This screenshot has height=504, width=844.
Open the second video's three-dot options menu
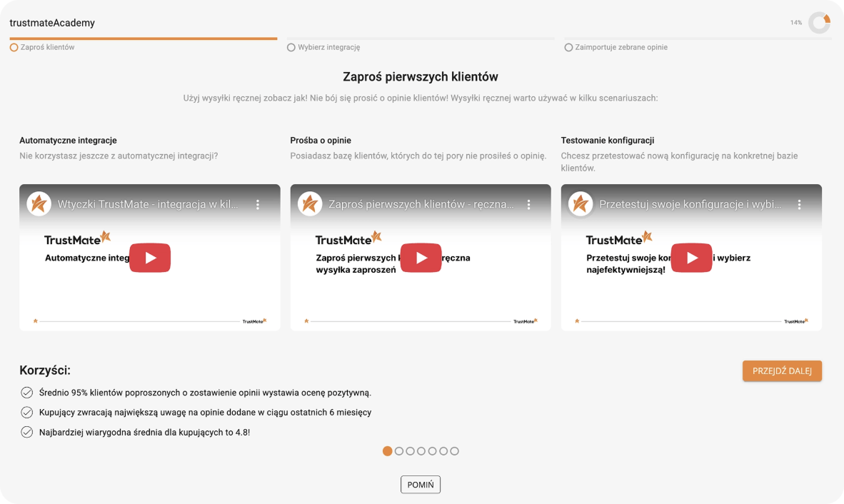[x=528, y=204]
